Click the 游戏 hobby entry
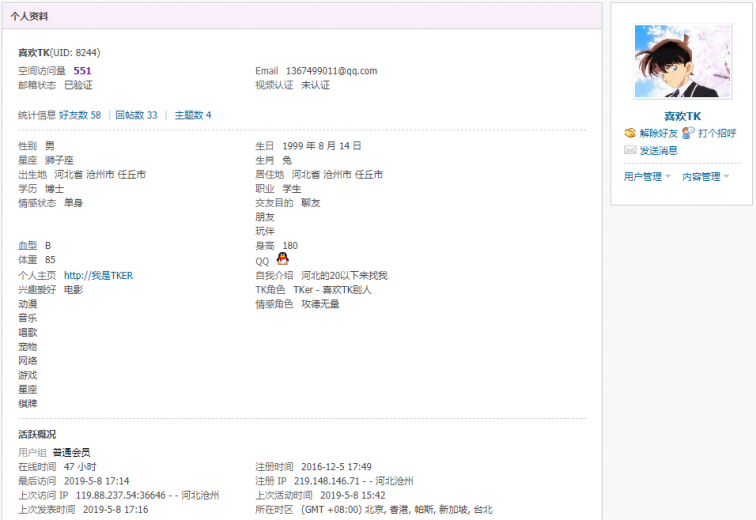This screenshot has width=756, height=520. point(27,375)
